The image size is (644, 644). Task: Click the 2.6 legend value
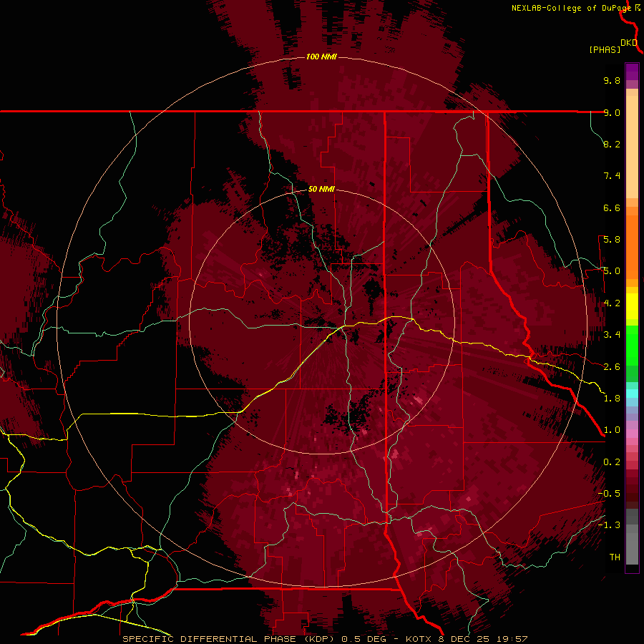click(612, 367)
